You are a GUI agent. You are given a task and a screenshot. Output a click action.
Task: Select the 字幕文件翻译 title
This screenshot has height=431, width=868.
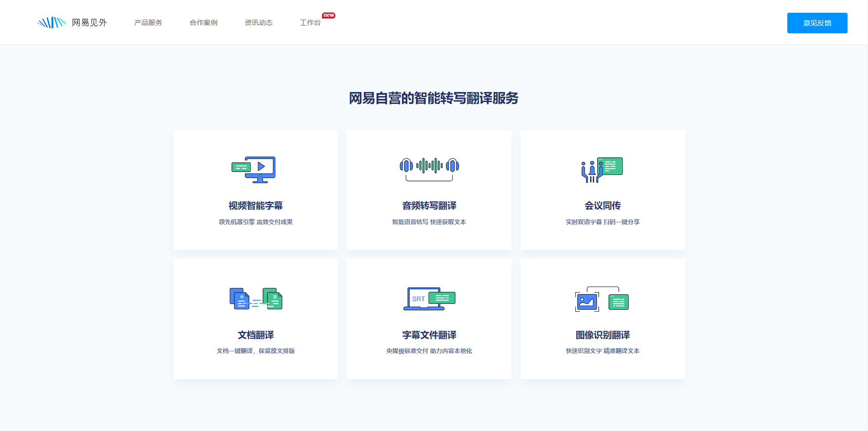[x=429, y=335]
